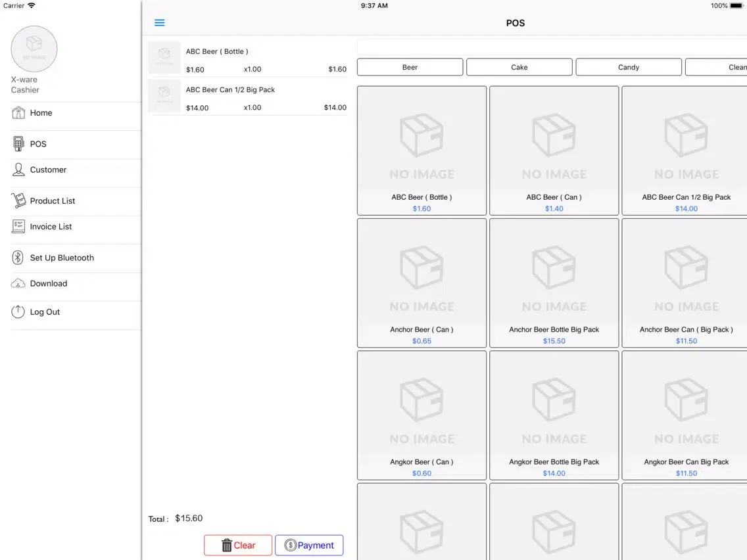Click the POS page title
Screen dimensions: 747x560
[516, 23]
